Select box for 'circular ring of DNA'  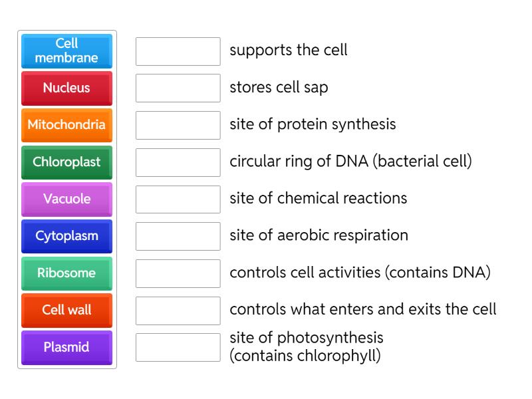pos(178,162)
